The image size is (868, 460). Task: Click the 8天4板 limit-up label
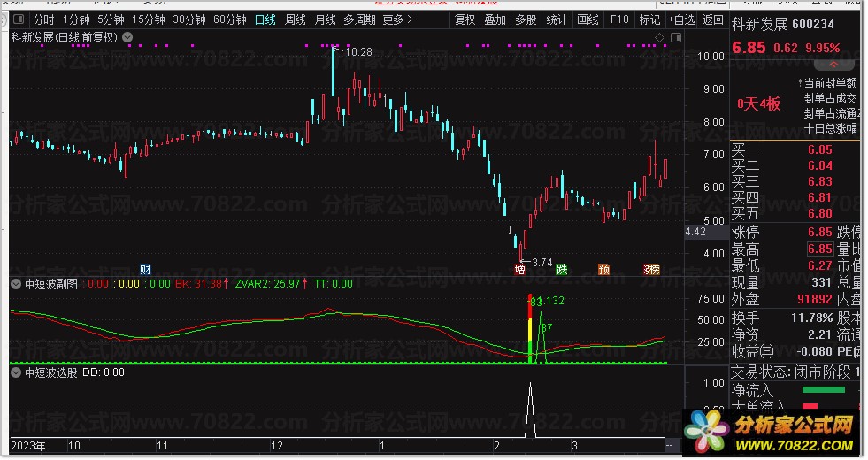pos(758,104)
